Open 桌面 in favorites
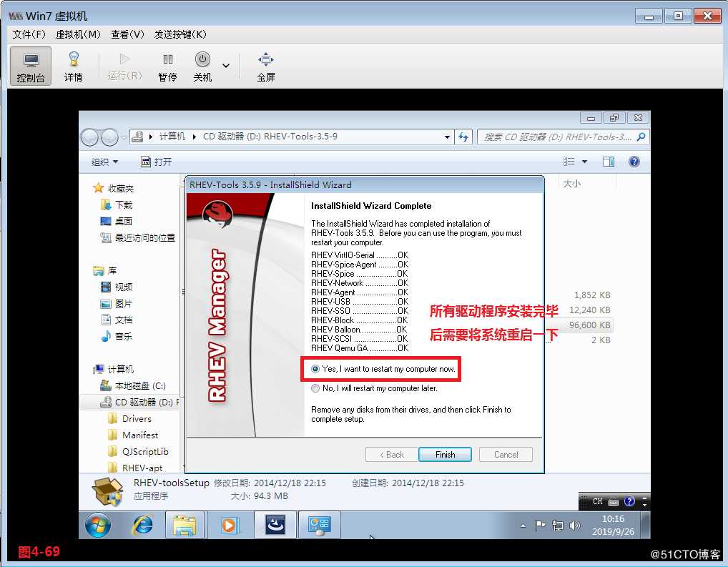Screen dimensions: 728x567 (x=117, y=221)
